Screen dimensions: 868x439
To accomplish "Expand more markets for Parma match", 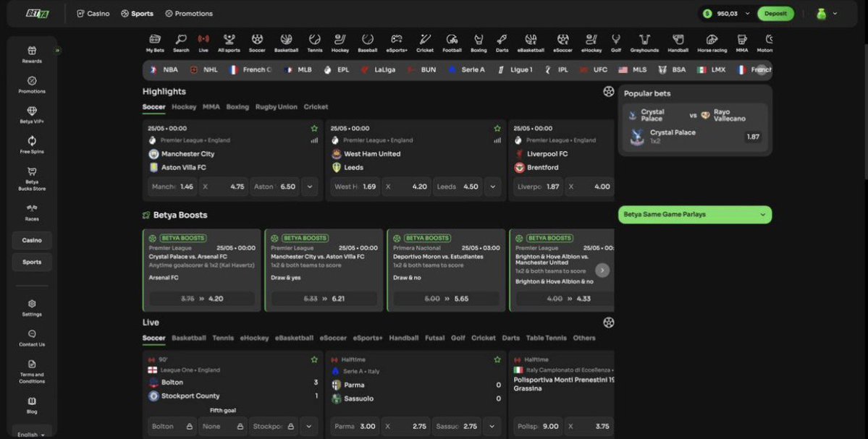I will point(492,426).
